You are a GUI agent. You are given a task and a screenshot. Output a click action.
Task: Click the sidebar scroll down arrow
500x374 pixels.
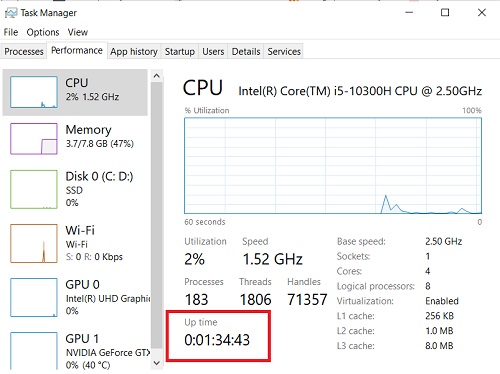pyautogui.click(x=157, y=363)
